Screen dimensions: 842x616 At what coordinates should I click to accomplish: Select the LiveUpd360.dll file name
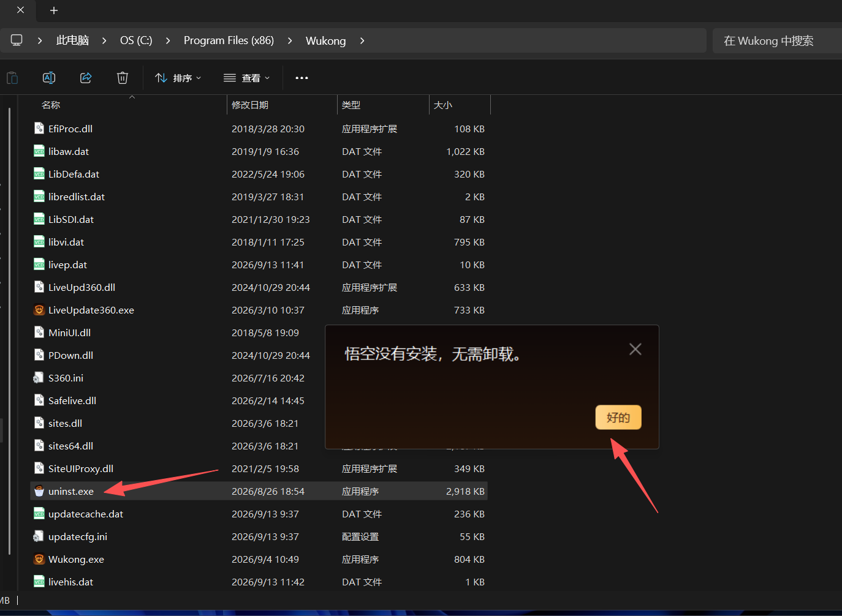click(82, 287)
